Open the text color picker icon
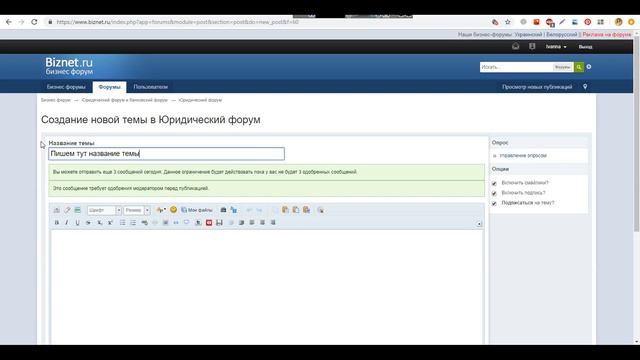640x360 pixels. (161, 210)
